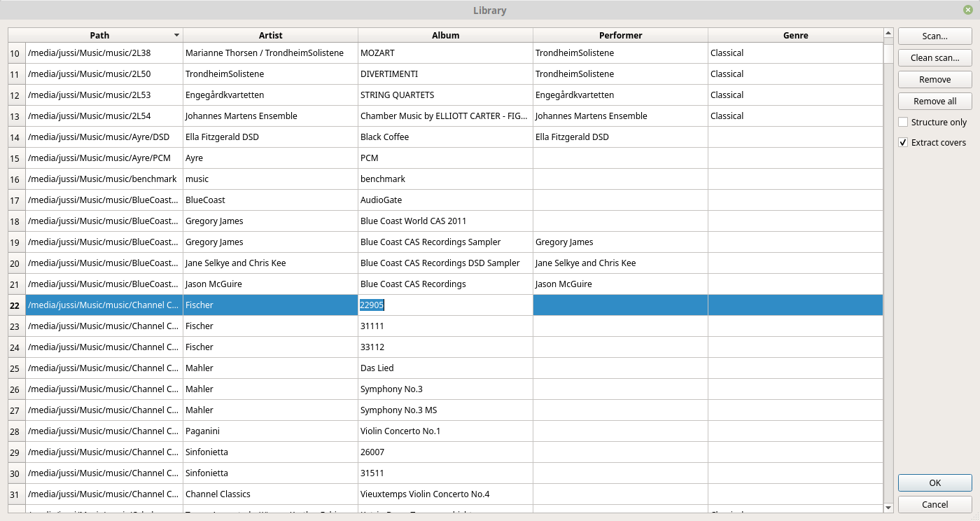Click the Album field containing 22905

[445, 305]
